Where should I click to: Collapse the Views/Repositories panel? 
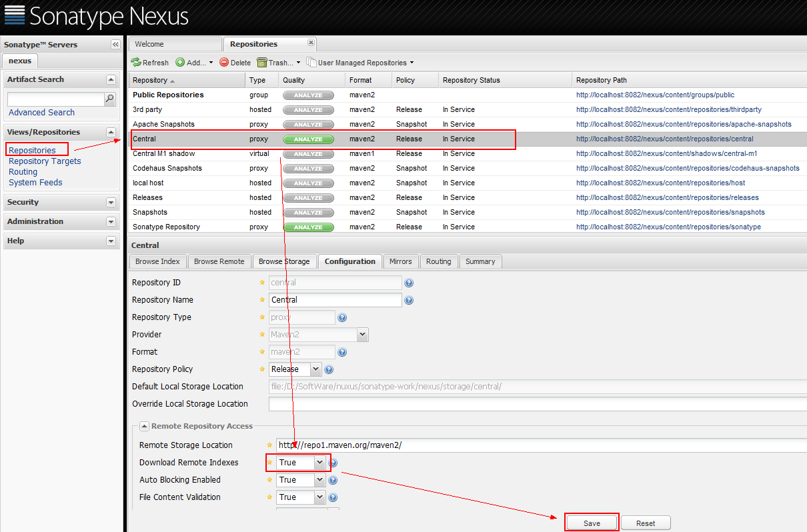click(111, 132)
